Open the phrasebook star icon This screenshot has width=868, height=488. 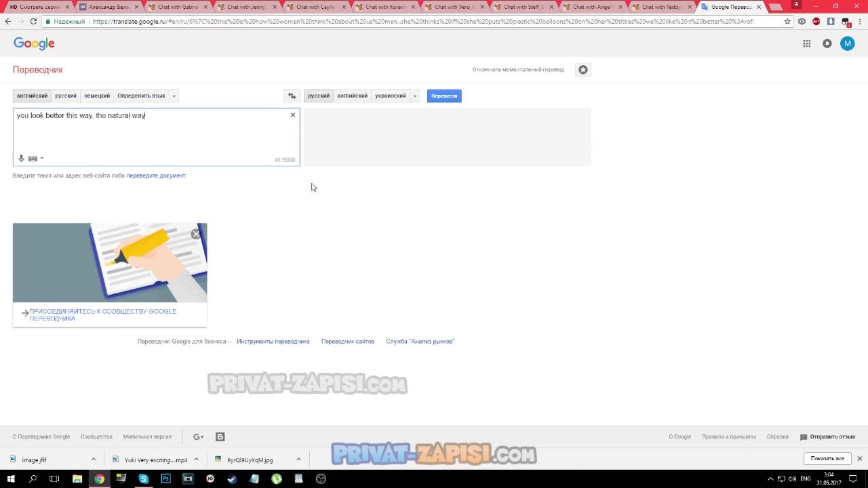tap(583, 70)
